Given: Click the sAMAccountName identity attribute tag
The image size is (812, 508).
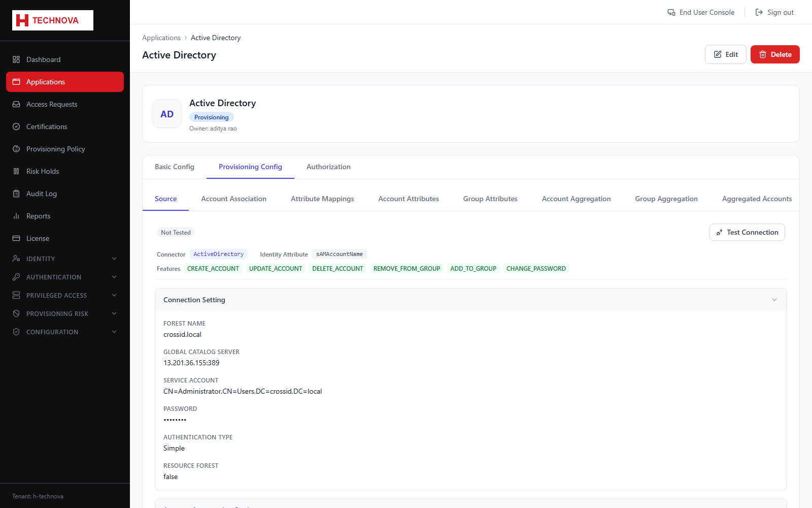Looking at the screenshot, I should coord(340,254).
